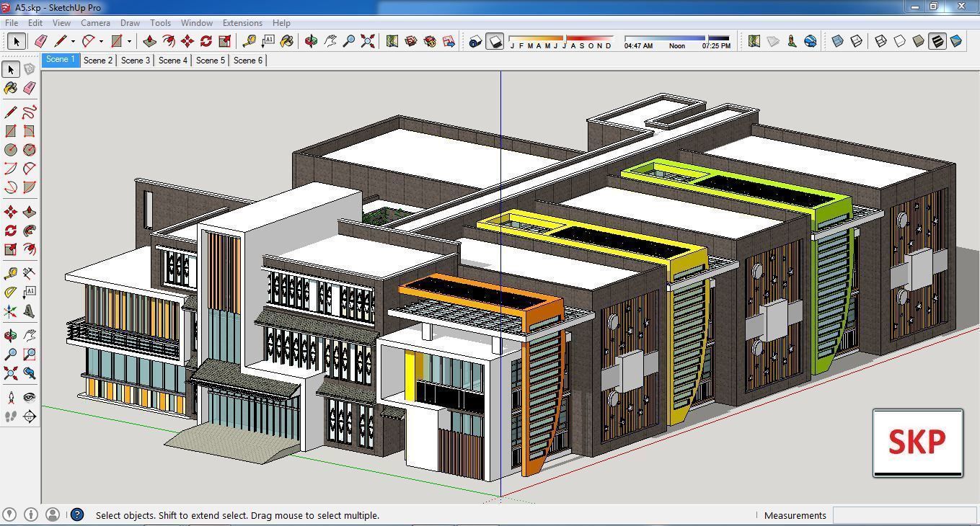Open the Help menu

(x=281, y=23)
